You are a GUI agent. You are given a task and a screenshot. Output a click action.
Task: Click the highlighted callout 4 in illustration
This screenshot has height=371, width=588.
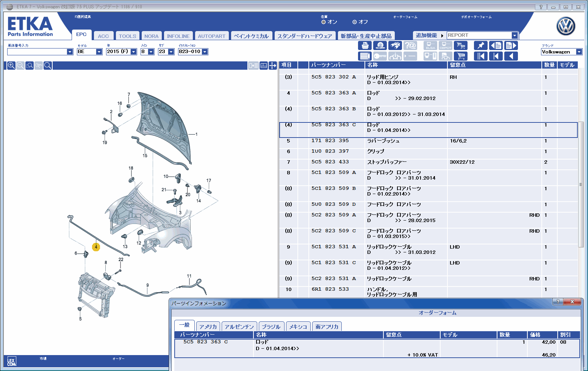(96, 247)
